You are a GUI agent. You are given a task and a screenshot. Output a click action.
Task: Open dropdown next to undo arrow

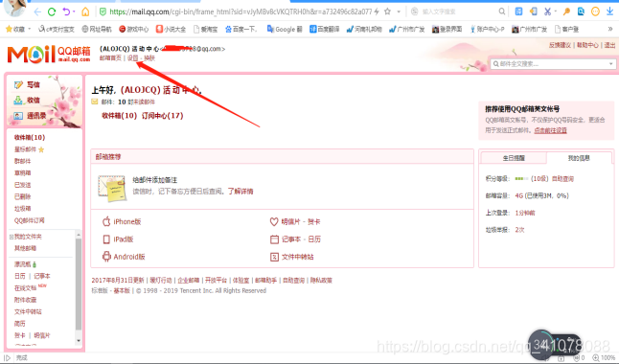pyautogui.click(x=74, y=11)
